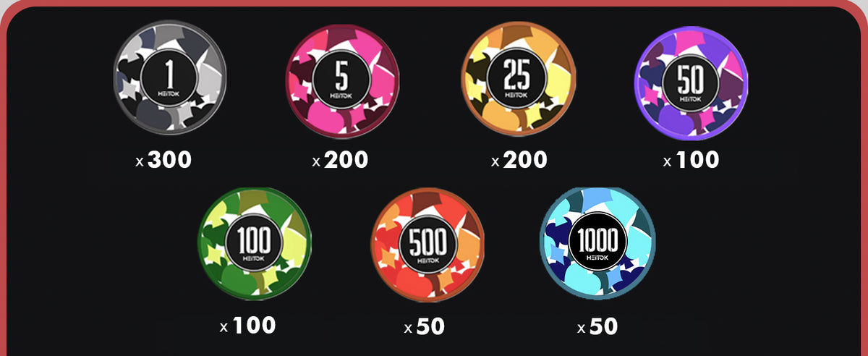Click the x50 label under the red chip

tap(425, 327)
